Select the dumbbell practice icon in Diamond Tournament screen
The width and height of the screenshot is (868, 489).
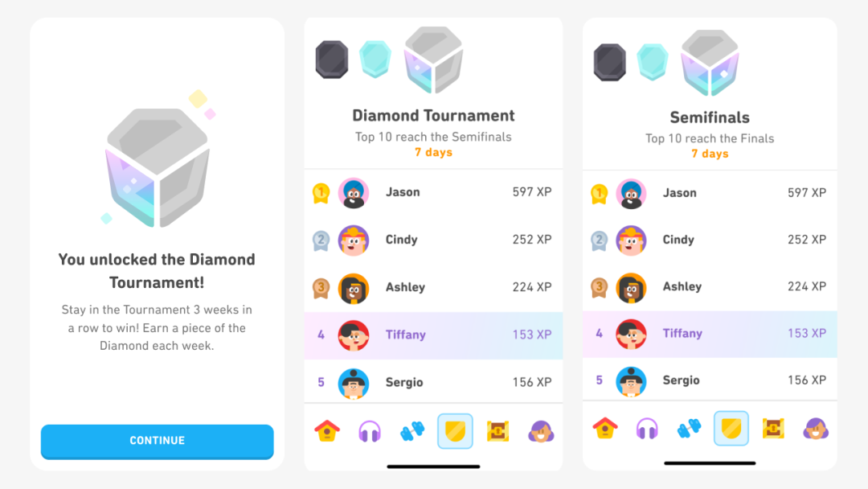click(412, 431)
